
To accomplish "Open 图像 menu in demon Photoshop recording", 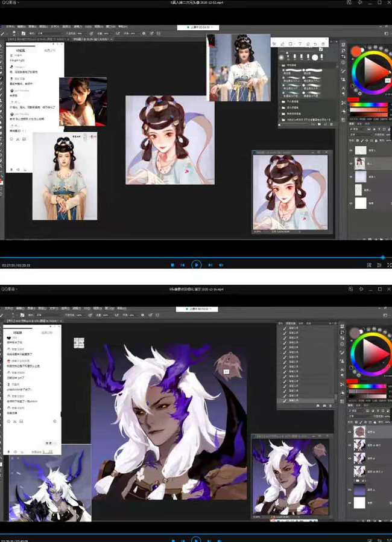I will (x=31, y=308).
